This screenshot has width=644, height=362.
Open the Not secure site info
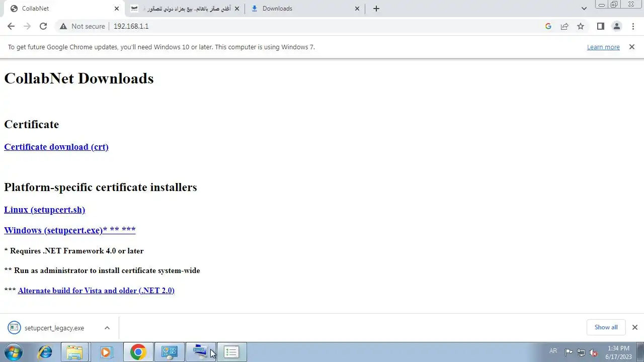83,26
